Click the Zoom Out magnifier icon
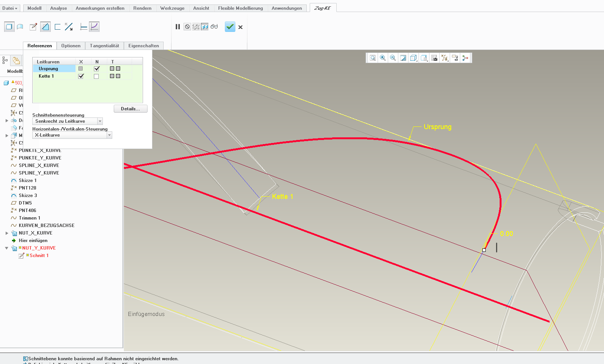The image size is (604, 364). tap(393, 58)
